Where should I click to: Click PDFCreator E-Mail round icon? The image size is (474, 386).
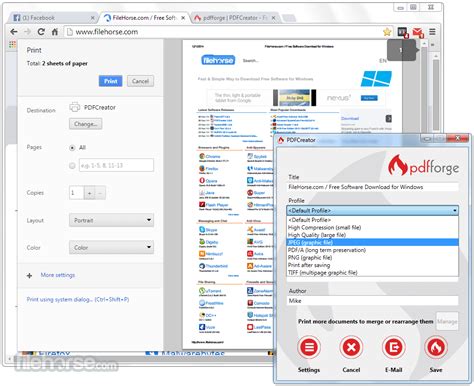pyautogui.click(x=393, y=347)
